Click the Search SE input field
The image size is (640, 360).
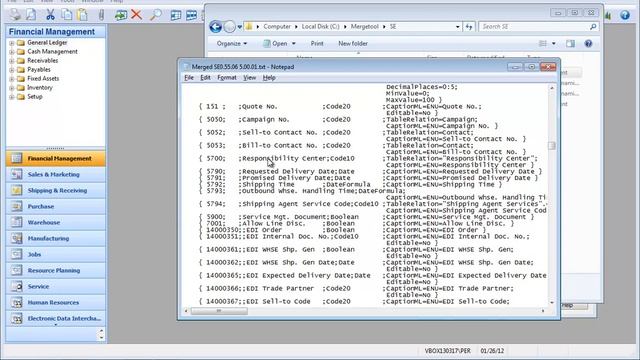(534, 27)
